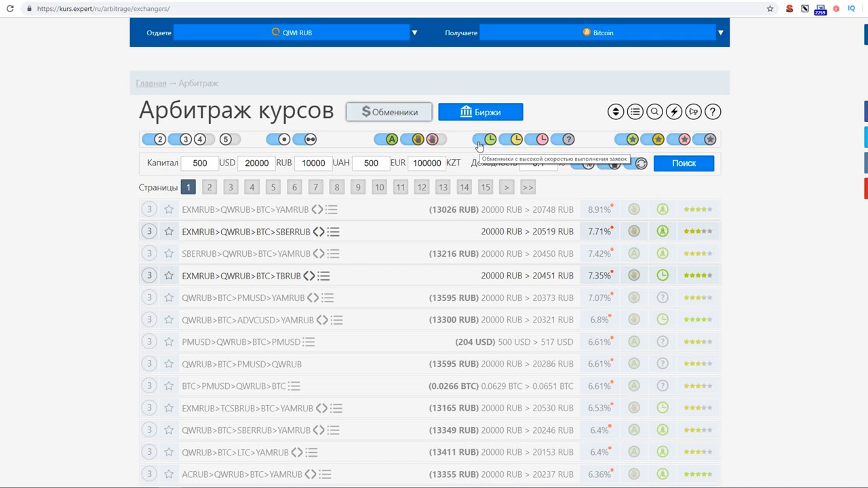Click details list icon for ACRUB>QWRUB>BTC>YAMRUB

[325, 474]
